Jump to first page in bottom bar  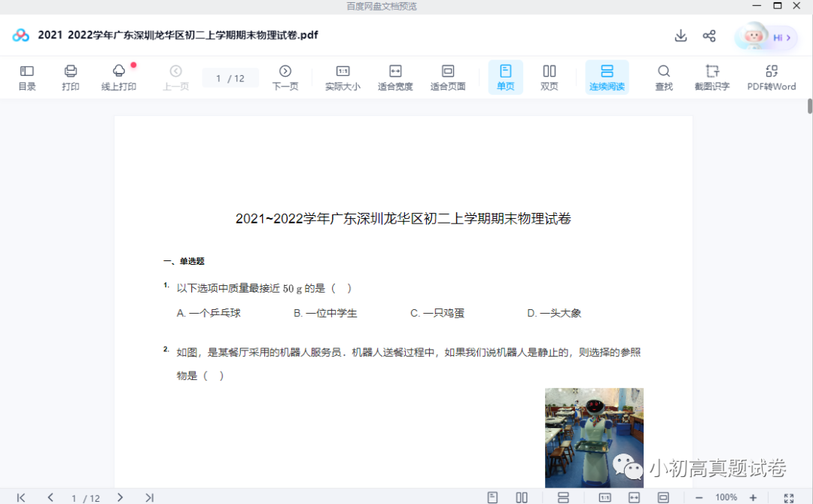click(21, 498)
